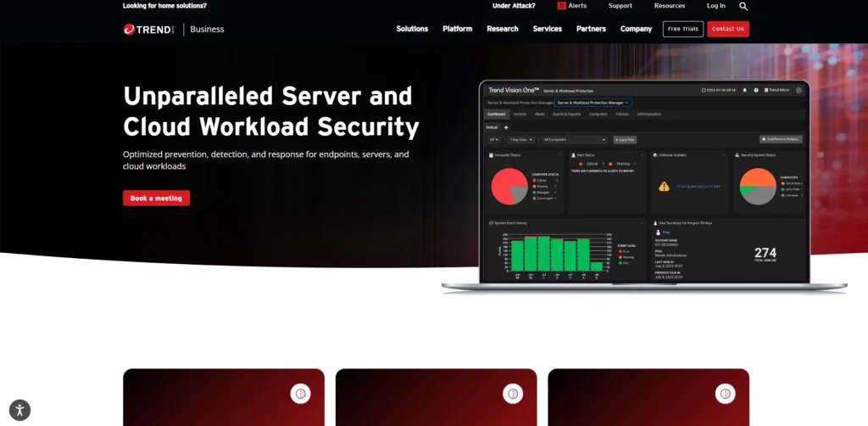Select the Default dashboard tab

pyautogui.click(x=492, y=127)
